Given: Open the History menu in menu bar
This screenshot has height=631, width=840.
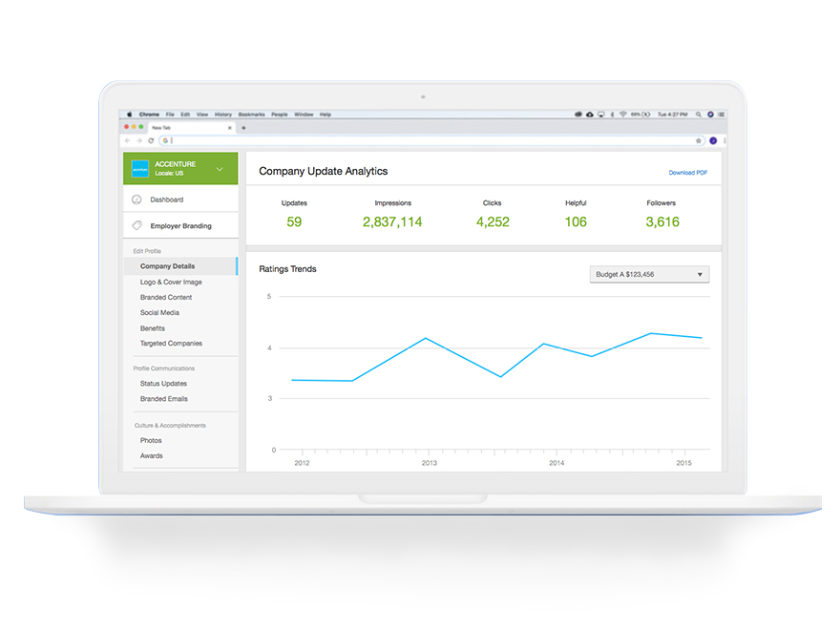Looking at the screenshot, I should [x=223, y=115].
